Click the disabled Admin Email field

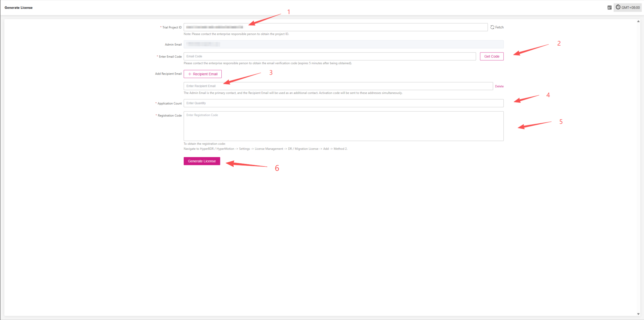[343, 44]
